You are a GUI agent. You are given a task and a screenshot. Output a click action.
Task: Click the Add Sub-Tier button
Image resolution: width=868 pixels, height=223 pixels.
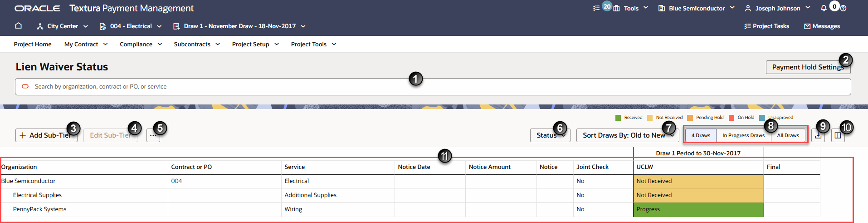tap(46, 135)
